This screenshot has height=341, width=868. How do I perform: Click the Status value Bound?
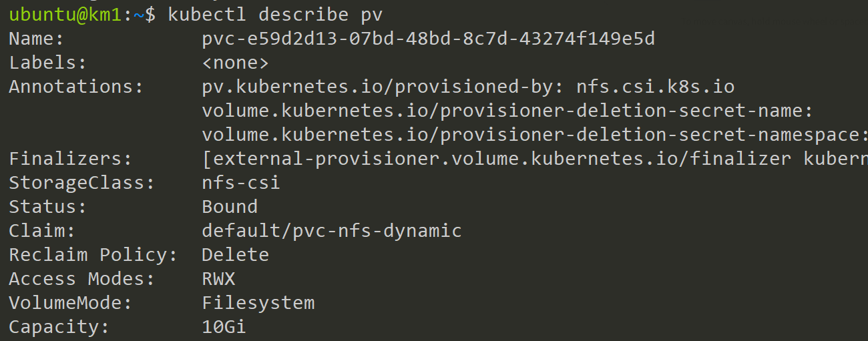click(230, 207)
